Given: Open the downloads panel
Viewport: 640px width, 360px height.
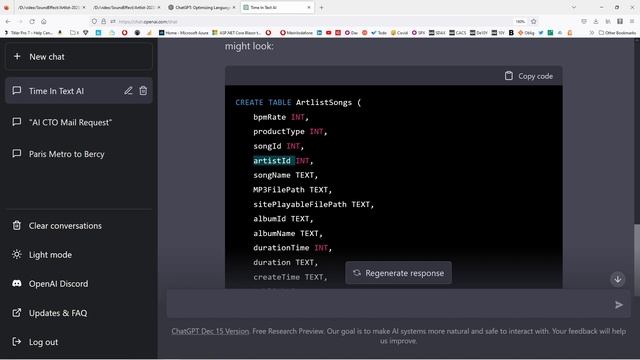Looking at the screenshot, I should tap(596, 21).
